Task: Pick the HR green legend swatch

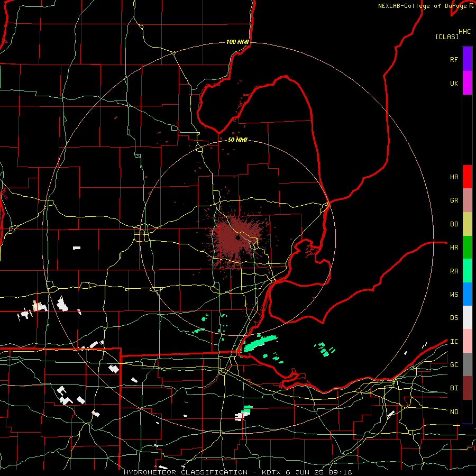Action: click(x=467, y=248)
